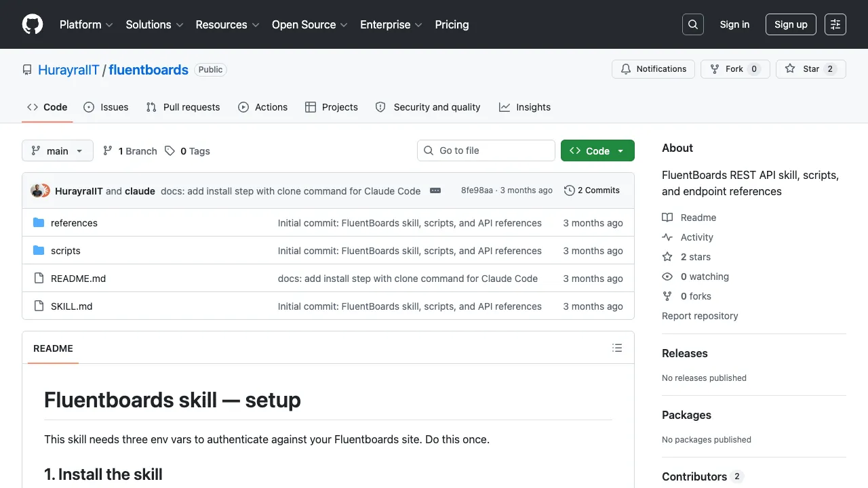Click the clock icon next to 2 Commits
This screenshot has width=868, height=488.
[570, 190]
